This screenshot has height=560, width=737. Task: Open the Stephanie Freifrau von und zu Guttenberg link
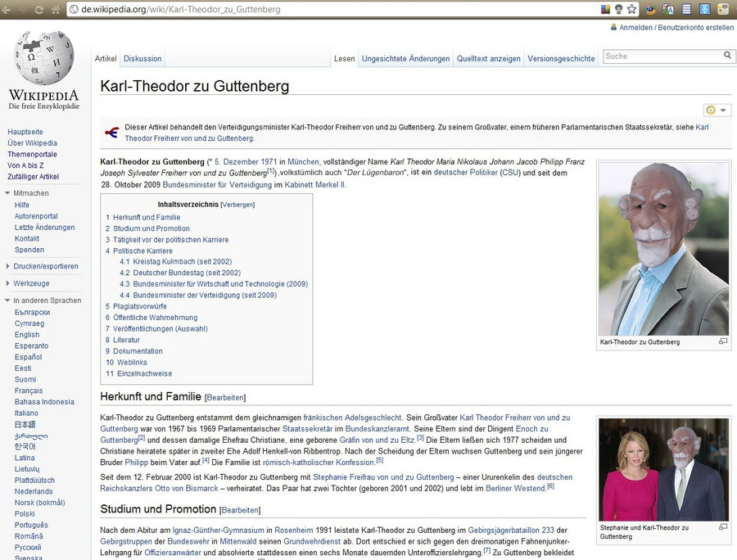click(383, 477)
